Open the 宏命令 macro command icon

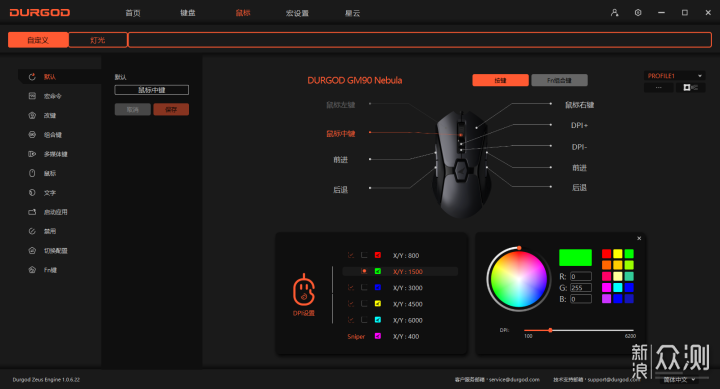point(32,96)
